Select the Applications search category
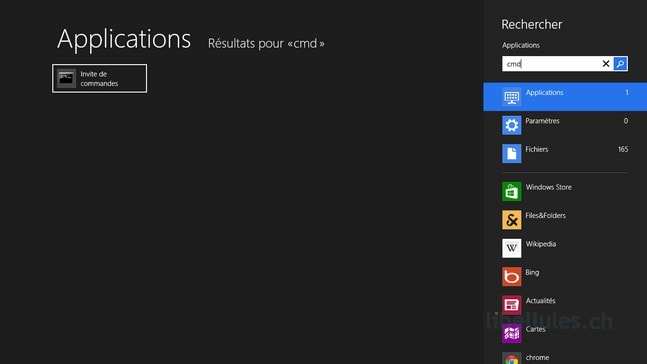Image resolution: width=647 pixels, height=364 pixels. (565, 97)
